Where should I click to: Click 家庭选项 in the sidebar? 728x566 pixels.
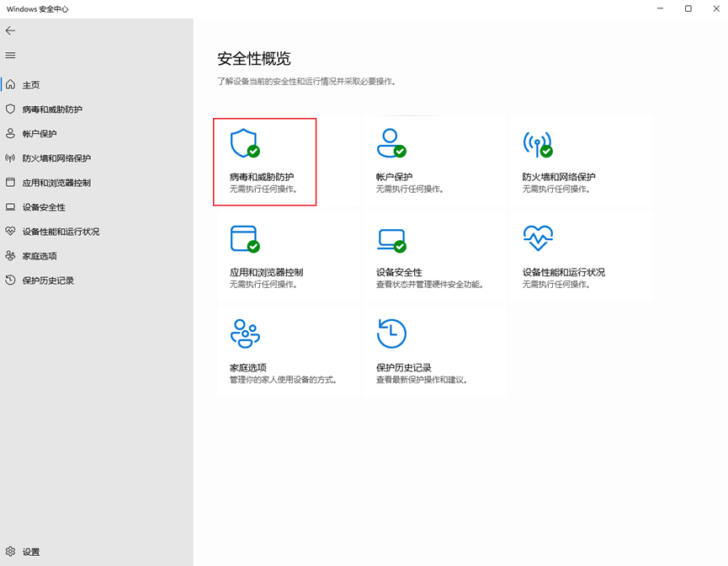(40, 256)
